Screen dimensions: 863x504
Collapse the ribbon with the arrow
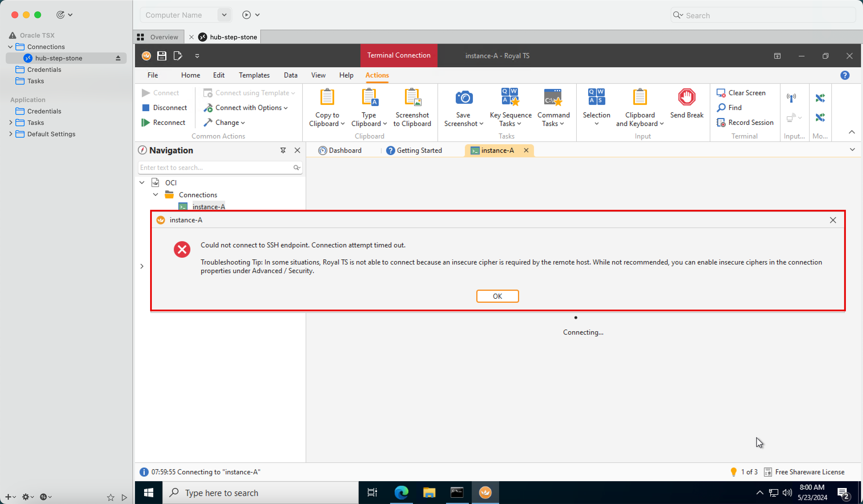pos(851,132)
